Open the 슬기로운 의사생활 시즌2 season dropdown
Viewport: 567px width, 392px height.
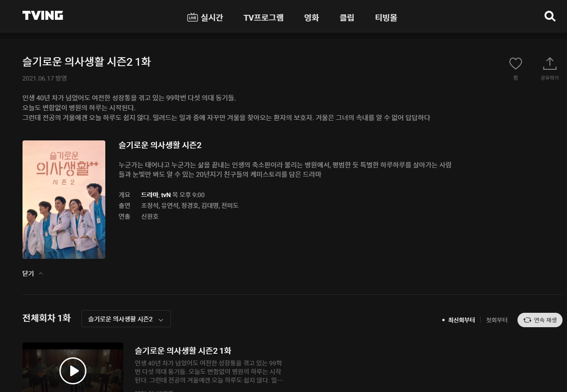126,319
